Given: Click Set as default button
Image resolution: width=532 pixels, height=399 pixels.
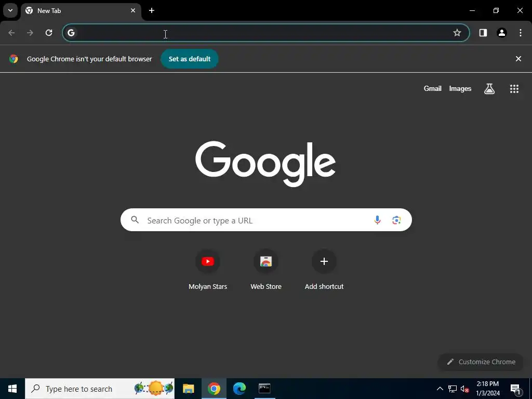Looking at the screenshot, I should point(189,59).
